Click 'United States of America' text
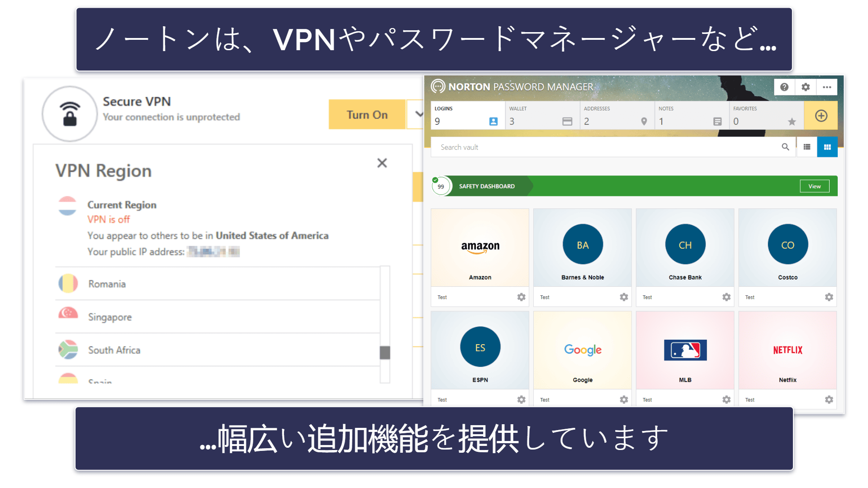The image size is (868, 488). [x=272, y=236]
